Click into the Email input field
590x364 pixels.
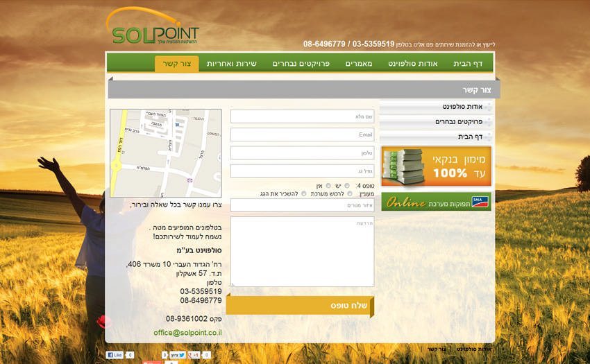tap(302, 135)
